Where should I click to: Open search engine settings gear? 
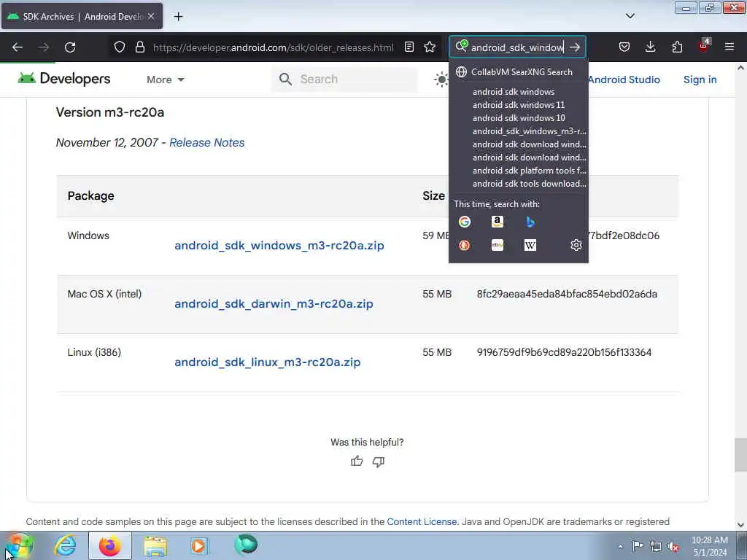576,245
